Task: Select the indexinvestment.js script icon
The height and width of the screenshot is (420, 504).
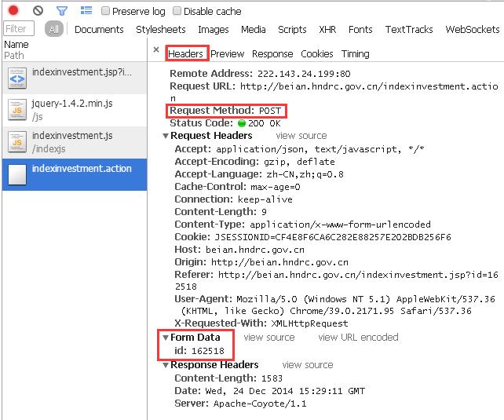Action: pos(17,141)
